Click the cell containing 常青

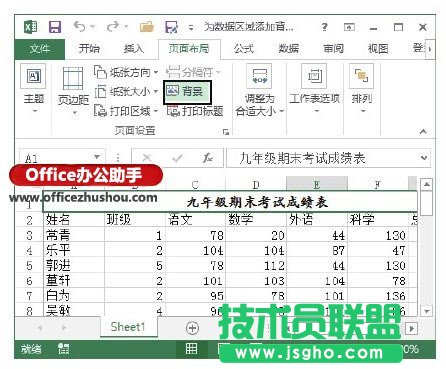coord(74,235)
